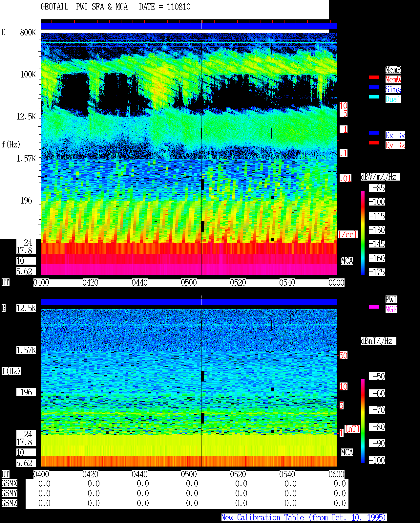Click the red MemW legend swatch
Viewport: 420px width, 523px height.
click(374, 77)
